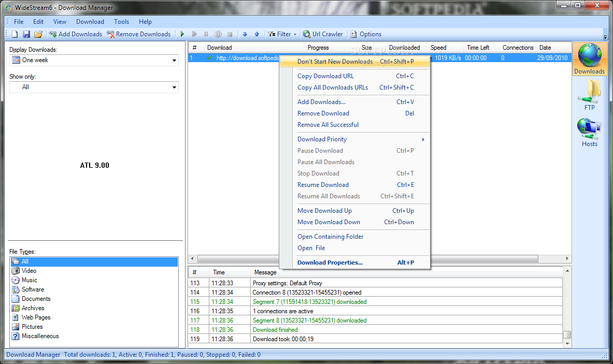
Task: Click the Save floppy disk icon
Action: click(x=26, y=34)
